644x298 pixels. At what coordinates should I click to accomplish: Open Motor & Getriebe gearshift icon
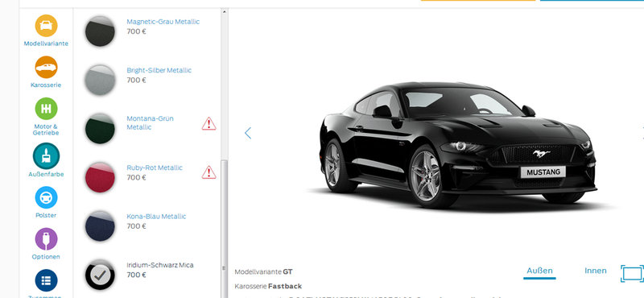[46, 109]
